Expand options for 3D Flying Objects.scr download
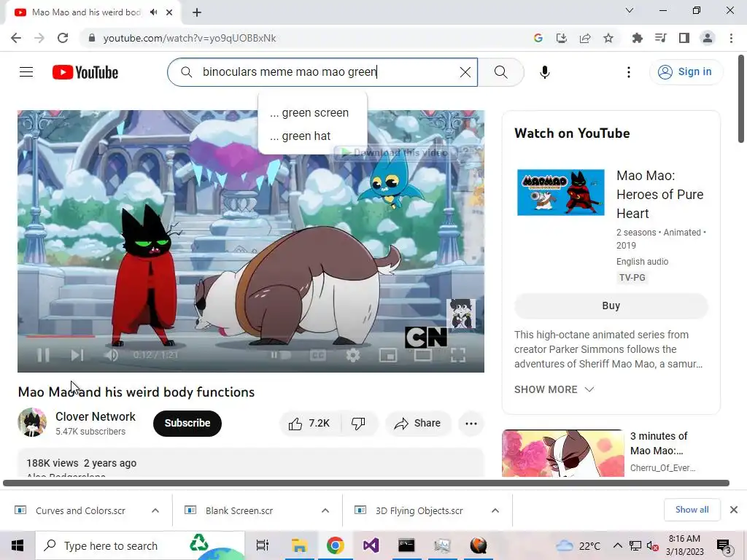Image resolution: width=747 pixels, height=560 pixels. coord(495,510)
